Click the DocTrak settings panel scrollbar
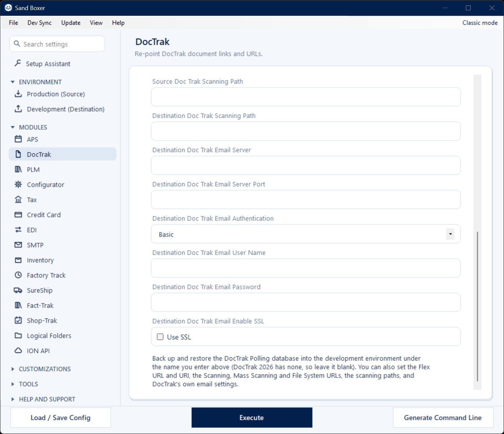504x434 pixels. (477, 306)
